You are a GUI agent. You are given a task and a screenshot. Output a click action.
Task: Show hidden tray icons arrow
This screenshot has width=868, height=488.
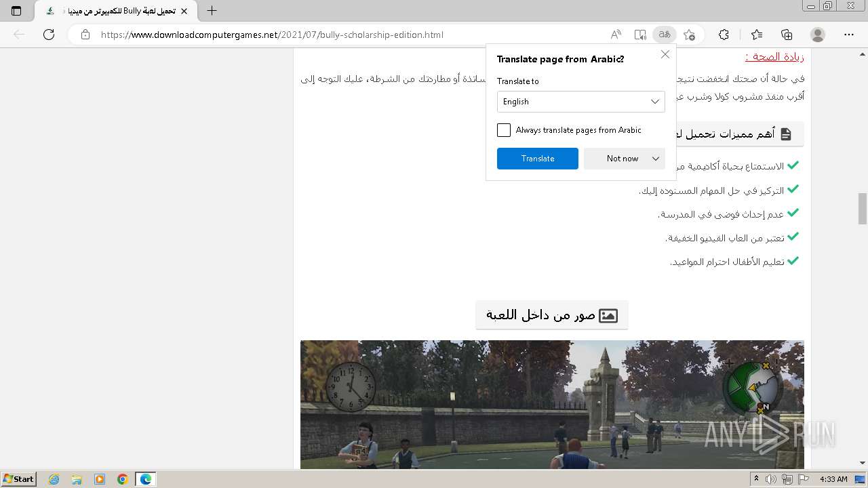pyautogui.click(x=757, y=479)
